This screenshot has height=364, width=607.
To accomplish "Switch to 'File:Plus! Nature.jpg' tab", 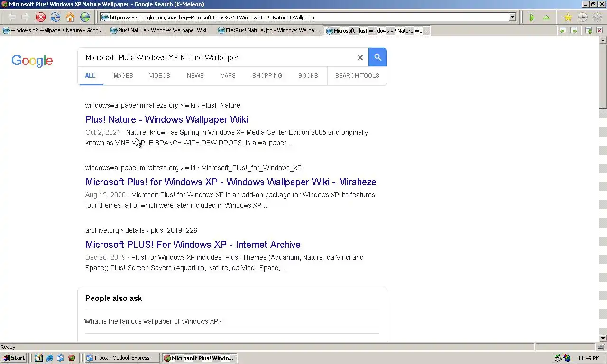I will (269, 30).
